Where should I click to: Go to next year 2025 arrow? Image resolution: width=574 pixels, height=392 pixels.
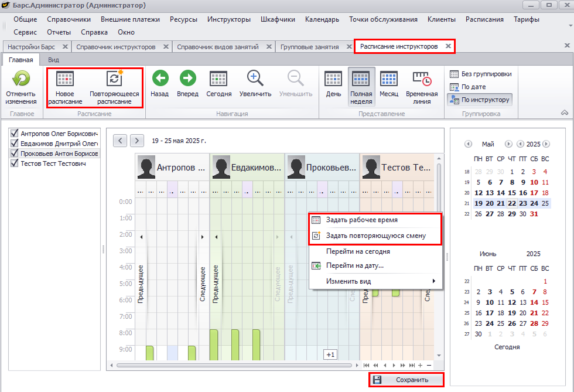tap(546, 144)
